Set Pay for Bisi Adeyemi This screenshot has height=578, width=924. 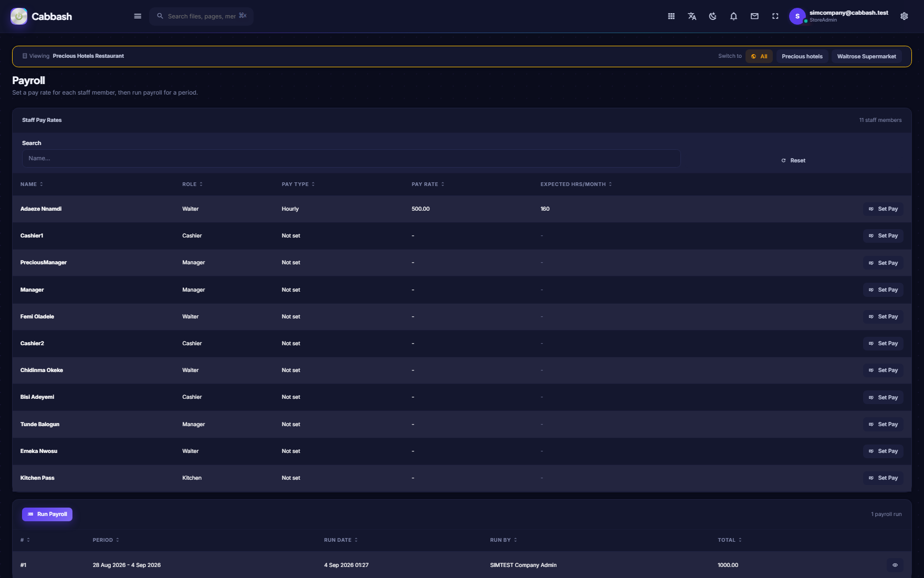(x=883, y=397)
